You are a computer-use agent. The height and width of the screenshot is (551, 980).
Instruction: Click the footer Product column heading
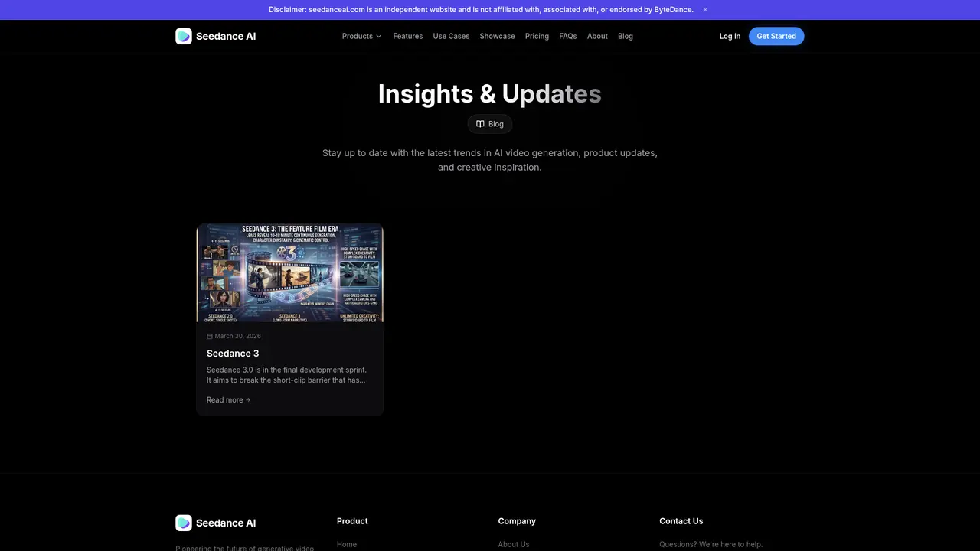[x=352, y=521]
